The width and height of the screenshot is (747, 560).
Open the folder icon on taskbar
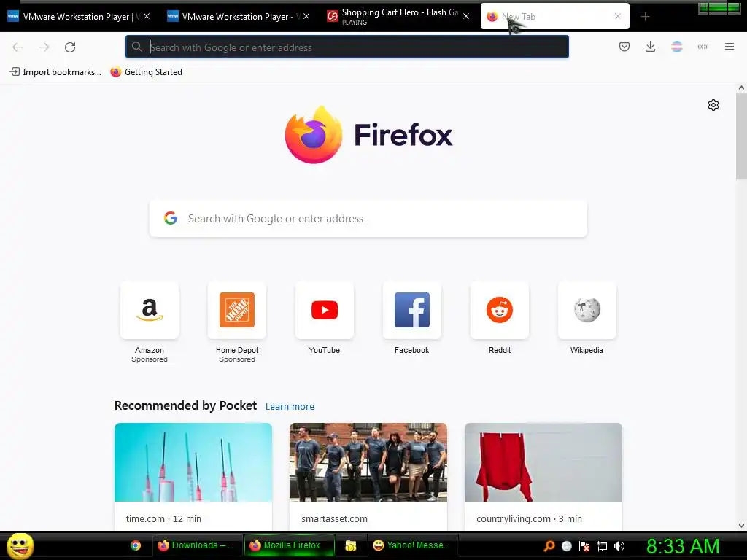click(351, 545)
